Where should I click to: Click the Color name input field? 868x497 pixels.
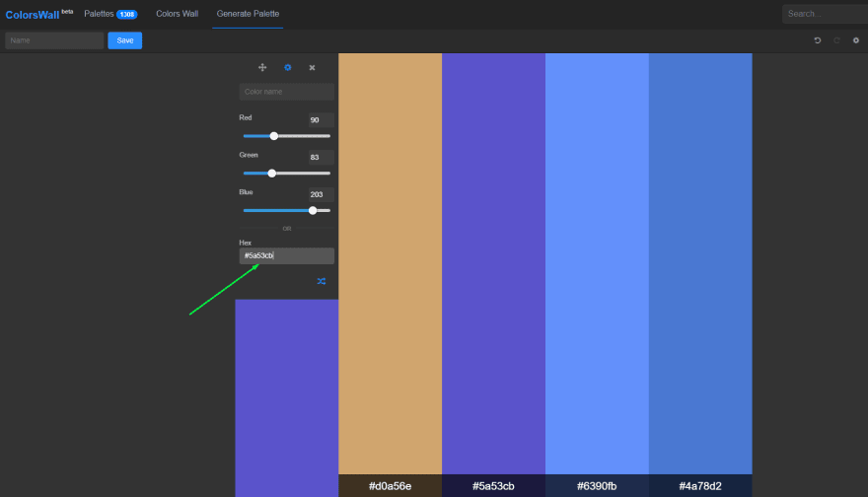tap(287, 92)
